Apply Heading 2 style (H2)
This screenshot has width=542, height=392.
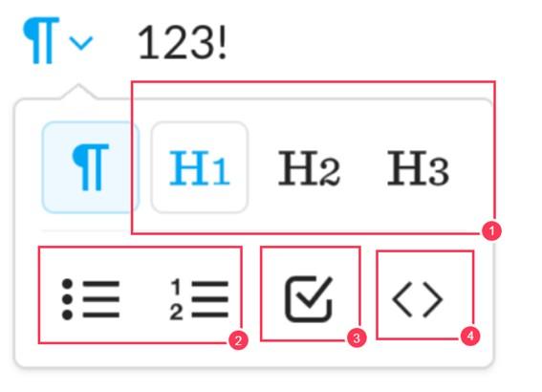point(309,168)
